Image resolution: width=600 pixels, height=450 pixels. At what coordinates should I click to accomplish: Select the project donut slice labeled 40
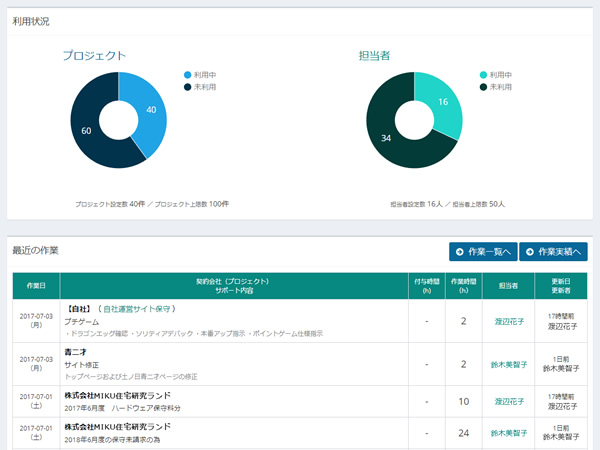(x=150, y=111)
